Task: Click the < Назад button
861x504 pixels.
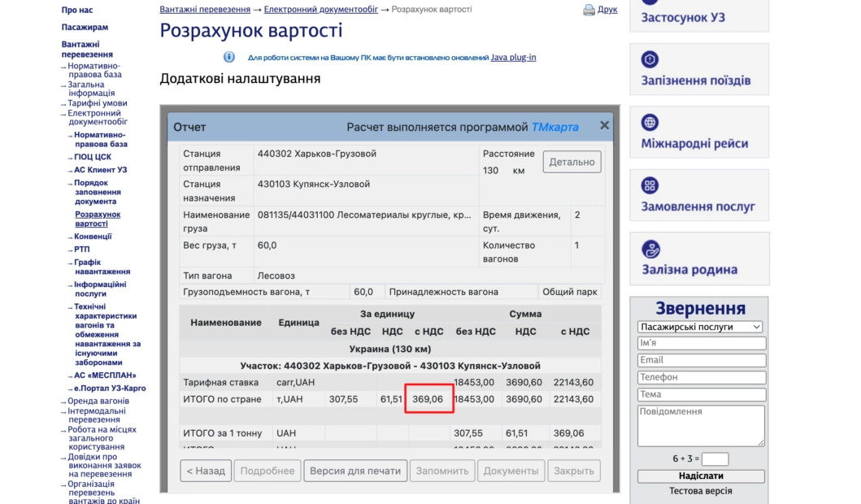Action: (206, 471)
